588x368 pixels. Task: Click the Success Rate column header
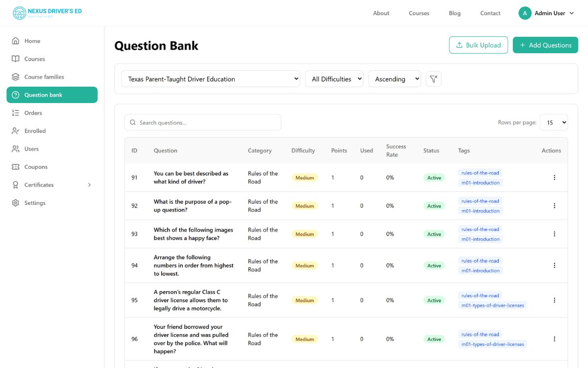[x=396, y=151]
